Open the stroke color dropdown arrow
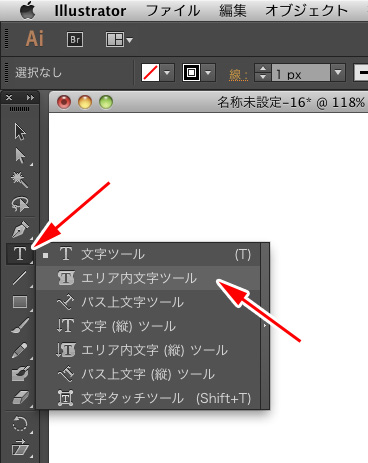Viewport: 368px width, 463px height. coord(208,72)
